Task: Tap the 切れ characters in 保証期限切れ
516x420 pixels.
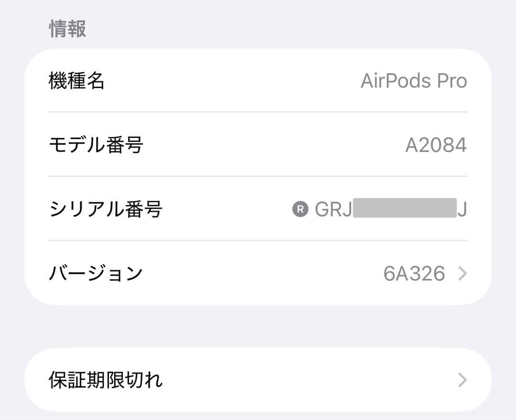Action: tap(144, 380)
